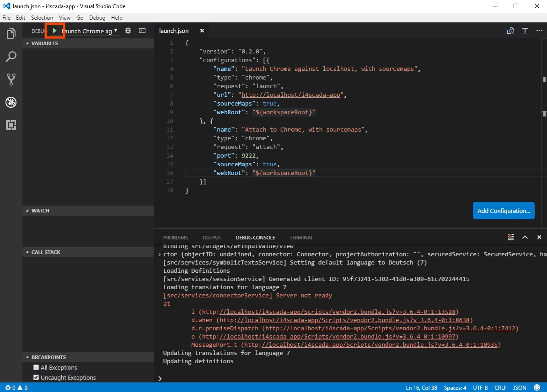Image resolution: width=547 pixels, height=392 pixels.
Task: Change line endings via CRLF
Action: tap(500, 387)
